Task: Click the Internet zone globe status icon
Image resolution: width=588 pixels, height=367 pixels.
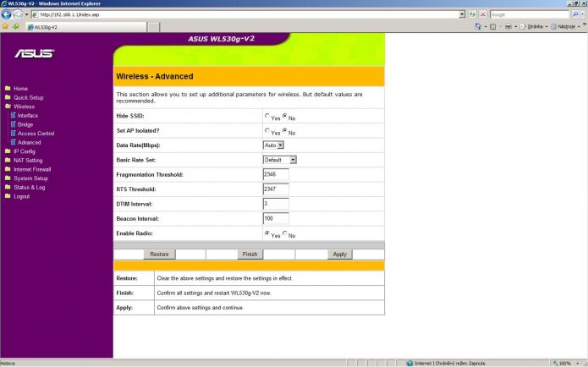Action: [409, 364]
